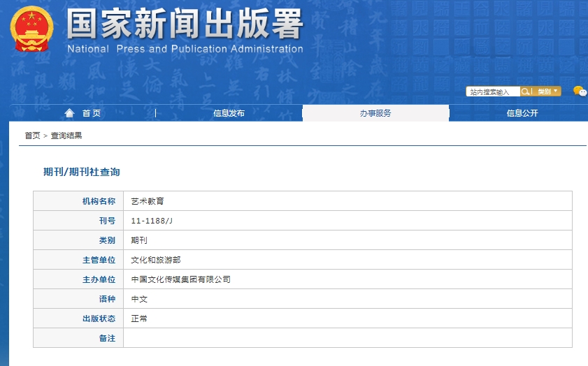Open the 信息发布 navigation tab
The image size is (588, 366).
tap(229, 113)
